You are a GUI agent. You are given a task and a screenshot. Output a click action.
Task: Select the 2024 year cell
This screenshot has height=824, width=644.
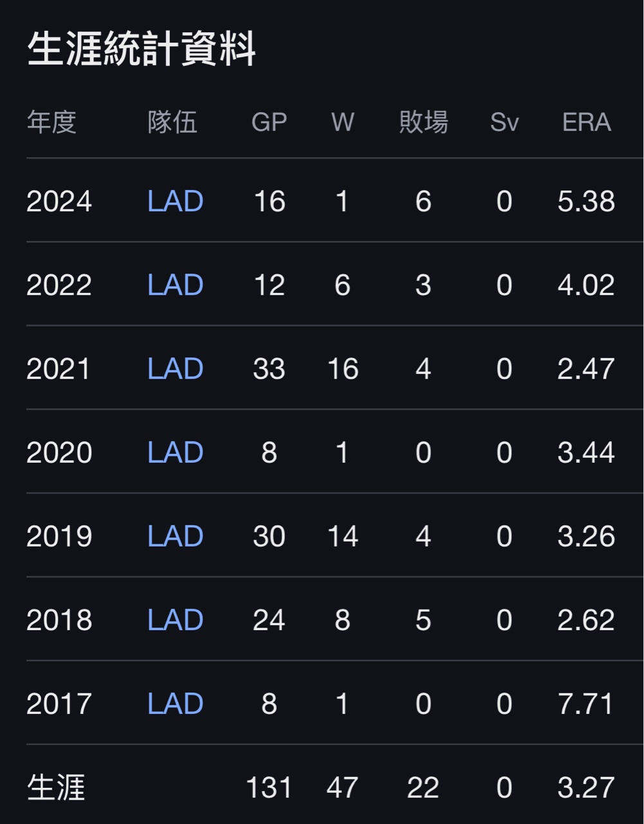point(59,201)
